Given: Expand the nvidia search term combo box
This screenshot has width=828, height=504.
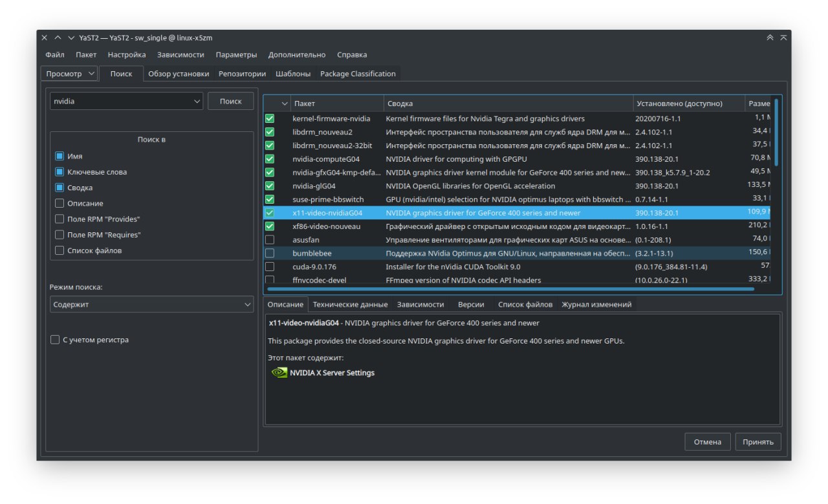Looking at the screenshot, I should (x=197, y=102).
